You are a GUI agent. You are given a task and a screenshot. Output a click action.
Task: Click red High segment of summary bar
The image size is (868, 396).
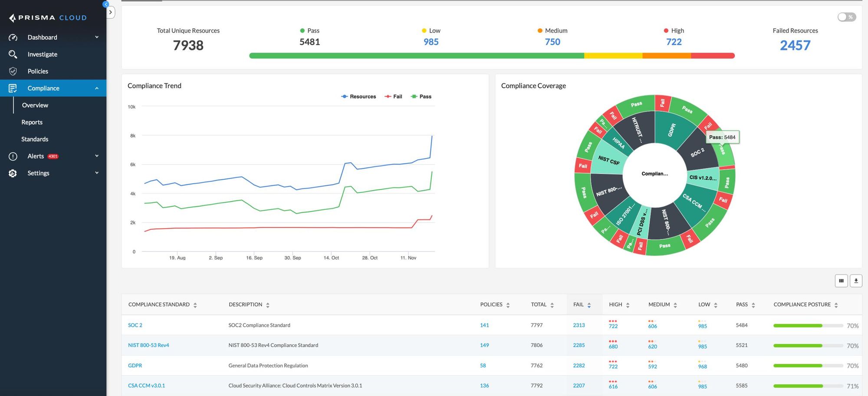pos(713,56)
